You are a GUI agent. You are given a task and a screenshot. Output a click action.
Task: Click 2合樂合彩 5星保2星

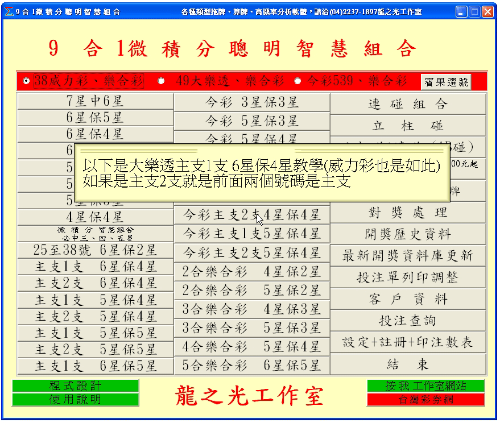(252, 291)
